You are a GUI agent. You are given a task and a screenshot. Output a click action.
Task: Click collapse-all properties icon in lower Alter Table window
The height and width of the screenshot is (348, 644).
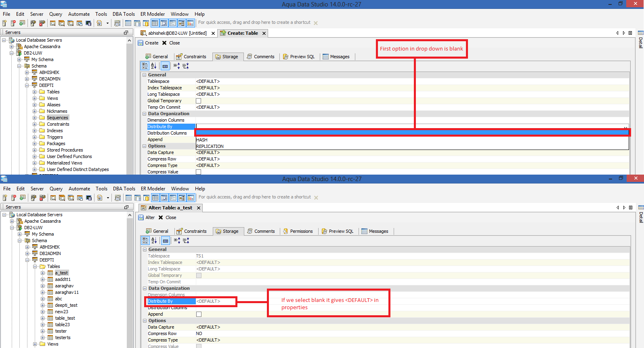tap(186, 240)
